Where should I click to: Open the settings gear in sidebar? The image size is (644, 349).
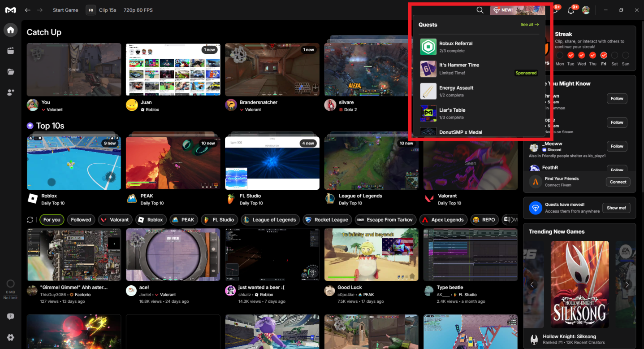tap(10, 337)
